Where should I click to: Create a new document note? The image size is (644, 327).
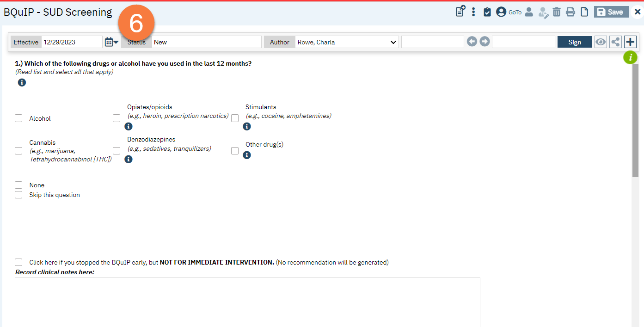(x=460, y=12)
